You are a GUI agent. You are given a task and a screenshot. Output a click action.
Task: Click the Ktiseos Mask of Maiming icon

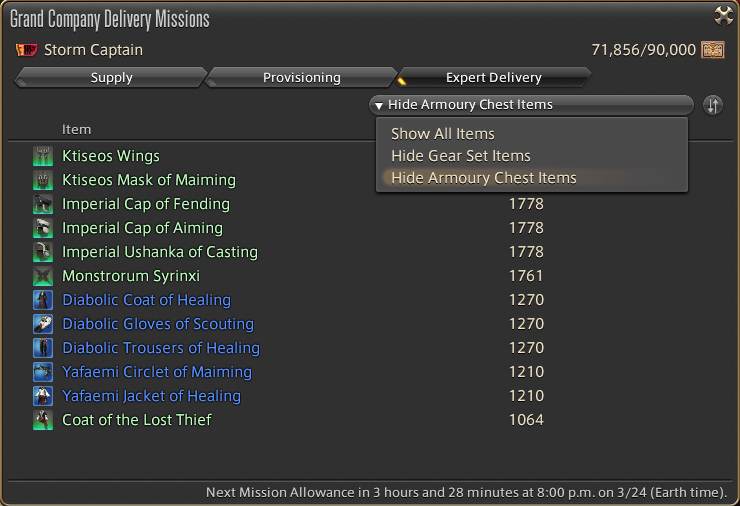[x=42, y=180]
